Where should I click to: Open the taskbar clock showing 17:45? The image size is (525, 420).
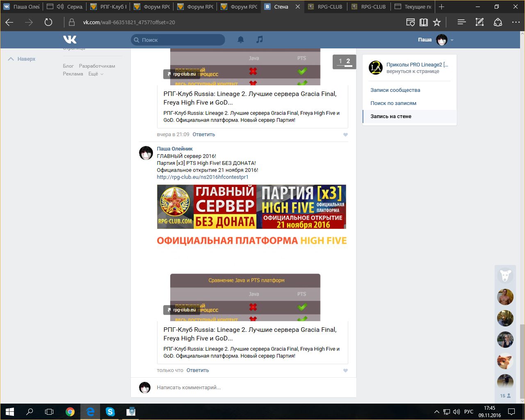(490, 412)
